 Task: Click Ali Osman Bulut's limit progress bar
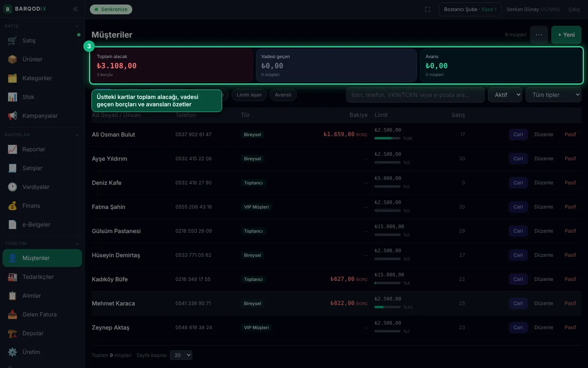[388, 138]
